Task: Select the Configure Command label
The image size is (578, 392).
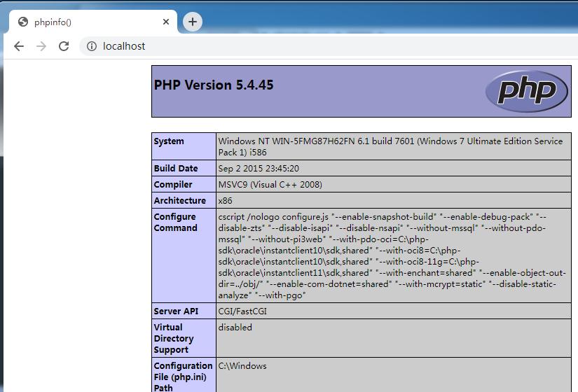Action: [x=175, y=222]
